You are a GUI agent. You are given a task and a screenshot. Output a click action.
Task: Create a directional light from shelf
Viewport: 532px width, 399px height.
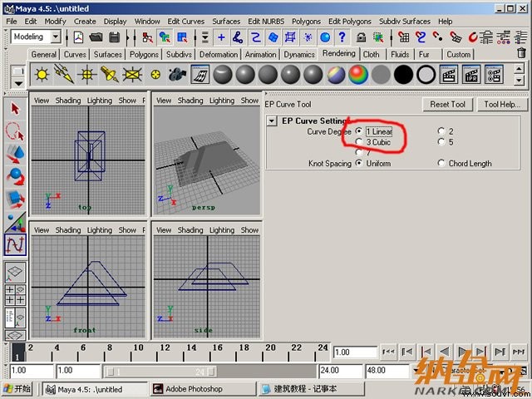point(64,74)
